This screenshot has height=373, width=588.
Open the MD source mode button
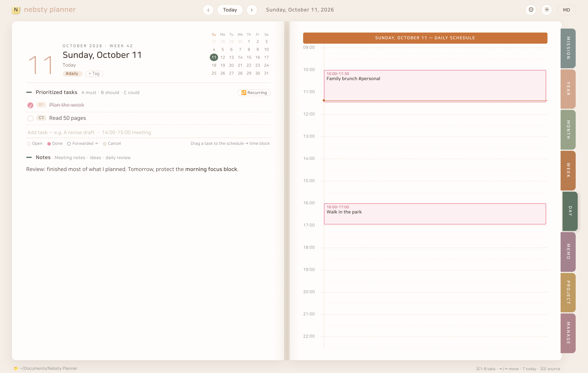(x=566, y=10)
